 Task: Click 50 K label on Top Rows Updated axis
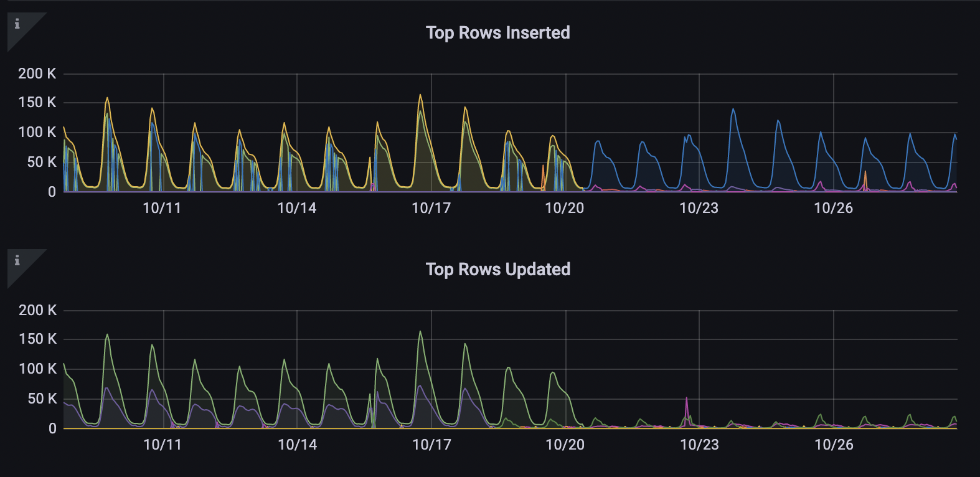click(42, 399)
